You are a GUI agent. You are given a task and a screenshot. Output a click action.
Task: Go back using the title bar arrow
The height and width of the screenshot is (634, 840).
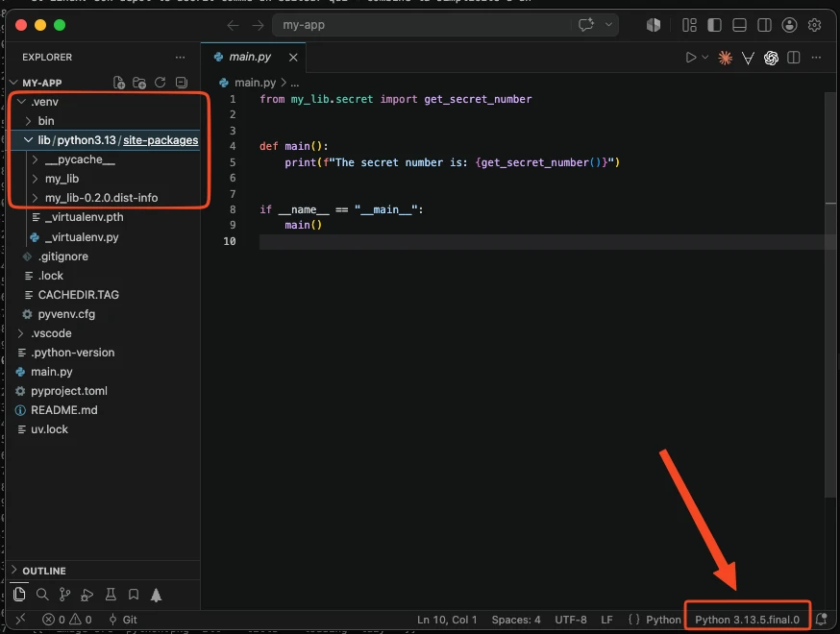click(233, 25)
